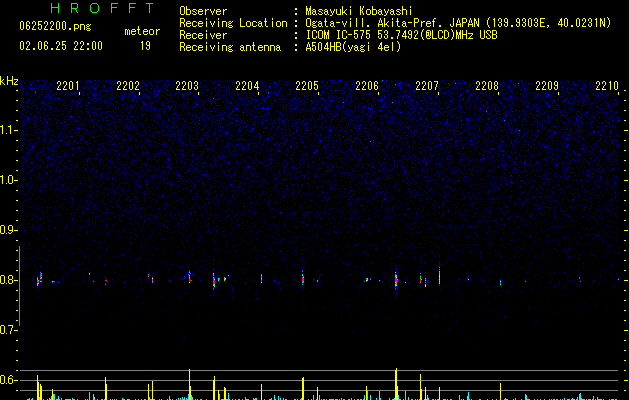Screen dimensions: 629x400
Task: Click the 2202 time marker
Action: 128,86
